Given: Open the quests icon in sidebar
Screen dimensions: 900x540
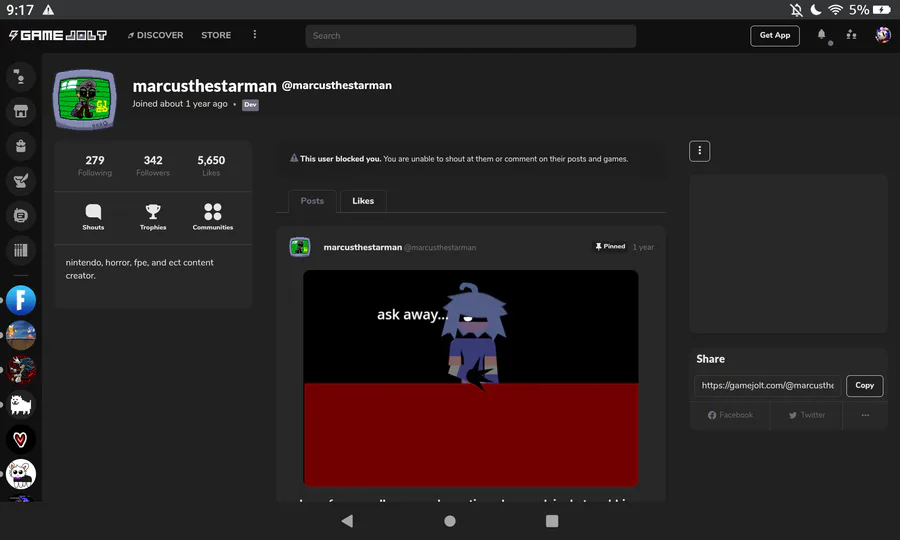Looking at the screenshot, I should 21,181.
